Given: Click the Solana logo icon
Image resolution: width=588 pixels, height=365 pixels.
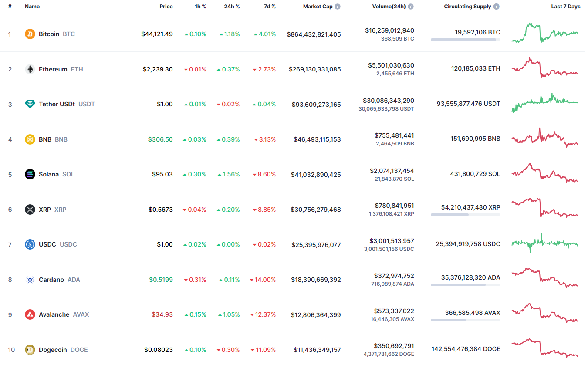Looking at the screenshot, I should [x=30, y=174].
